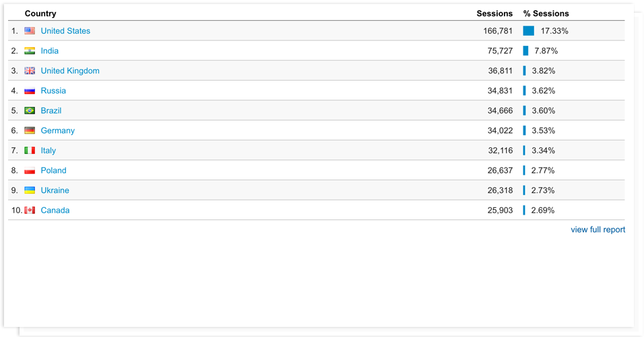Open the India country link

[x=50, y=51]
